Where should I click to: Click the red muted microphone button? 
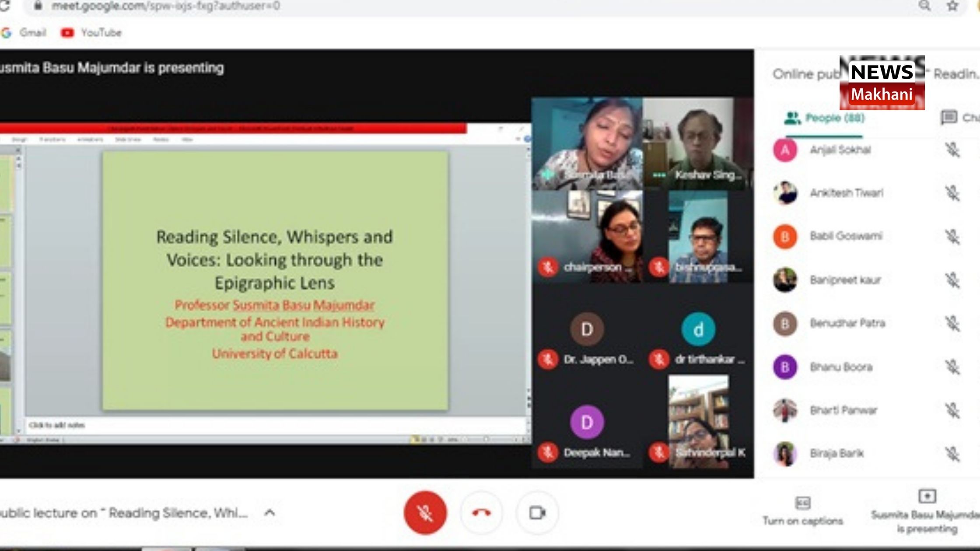425,513
